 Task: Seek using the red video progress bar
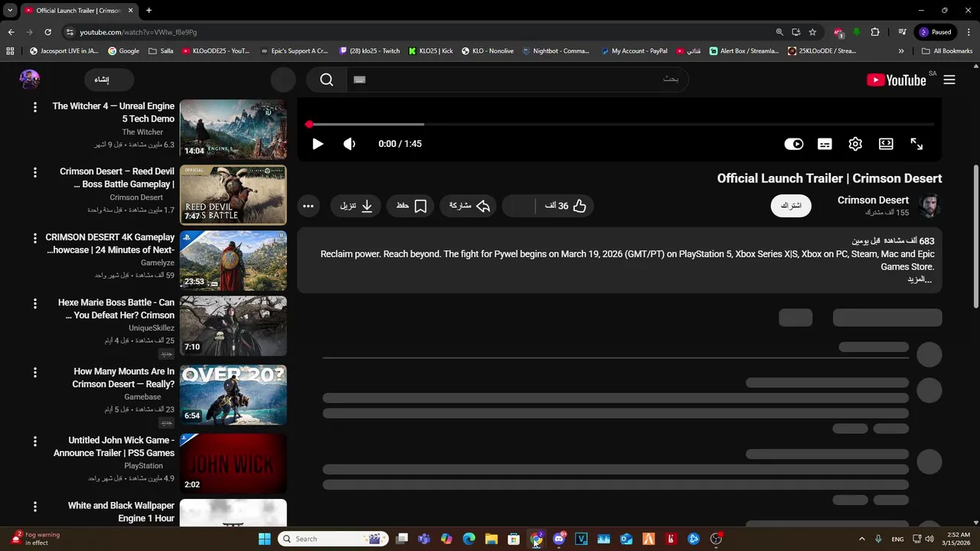[621, 124]
